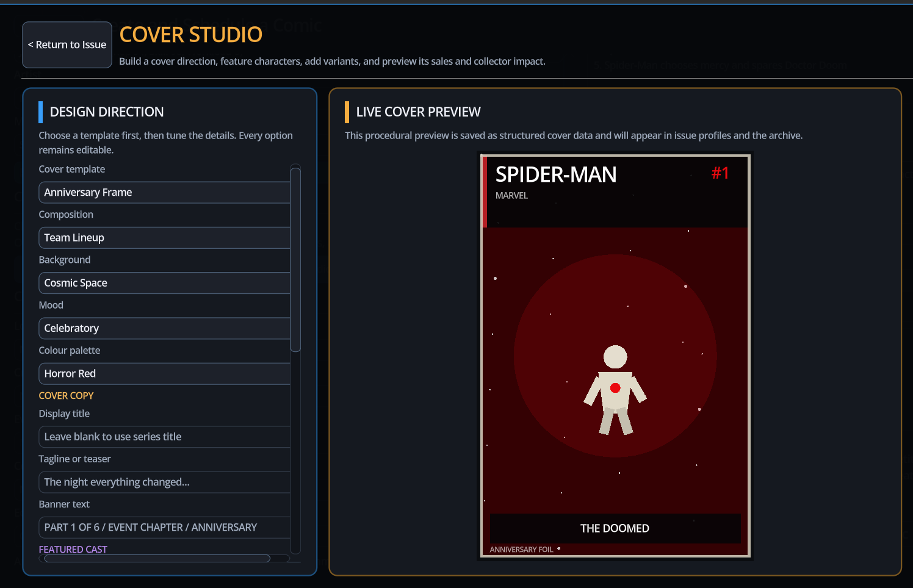
Task: Click THE DOOMED banner on the cover preview
Action: coord(615,528)
